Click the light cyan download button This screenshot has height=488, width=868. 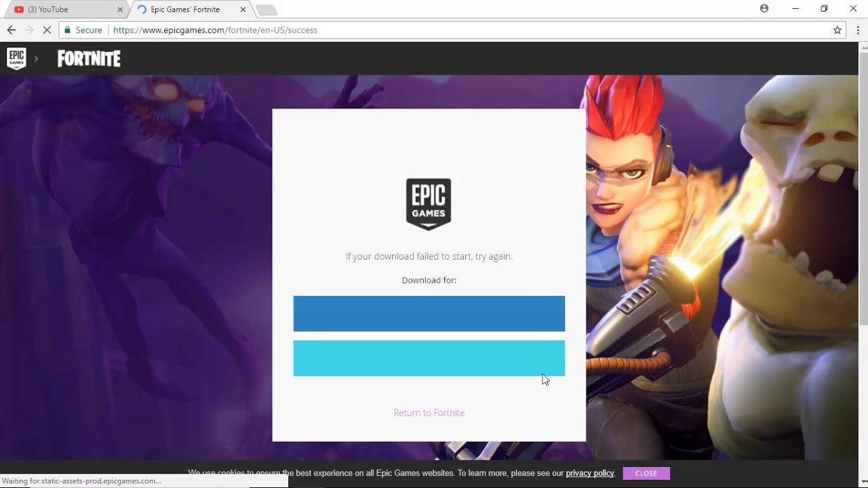(429, 358)
